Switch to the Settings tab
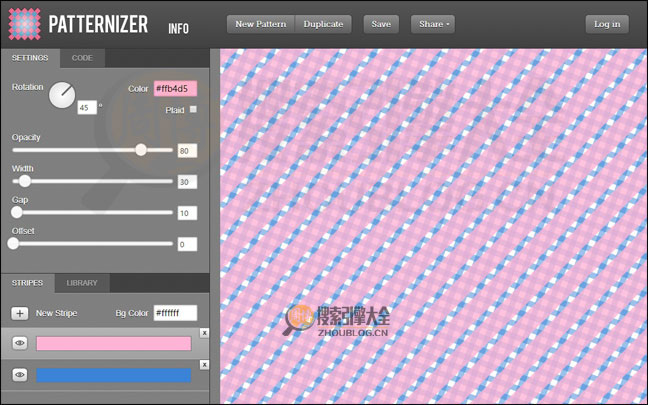648x405 pixels. [x=30, y=58]
